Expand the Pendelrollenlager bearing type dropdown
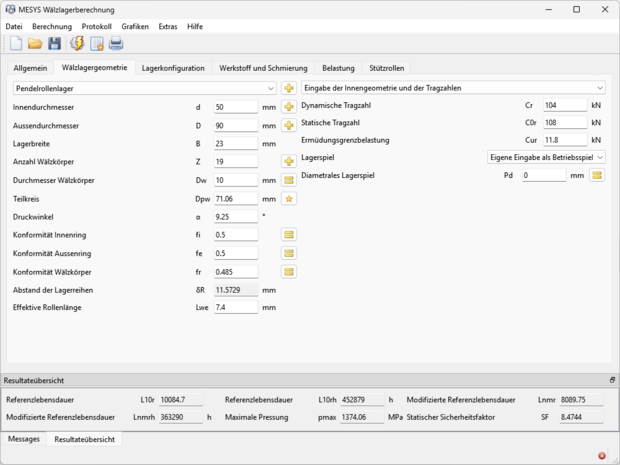620x465 pixels. [270, 88]
